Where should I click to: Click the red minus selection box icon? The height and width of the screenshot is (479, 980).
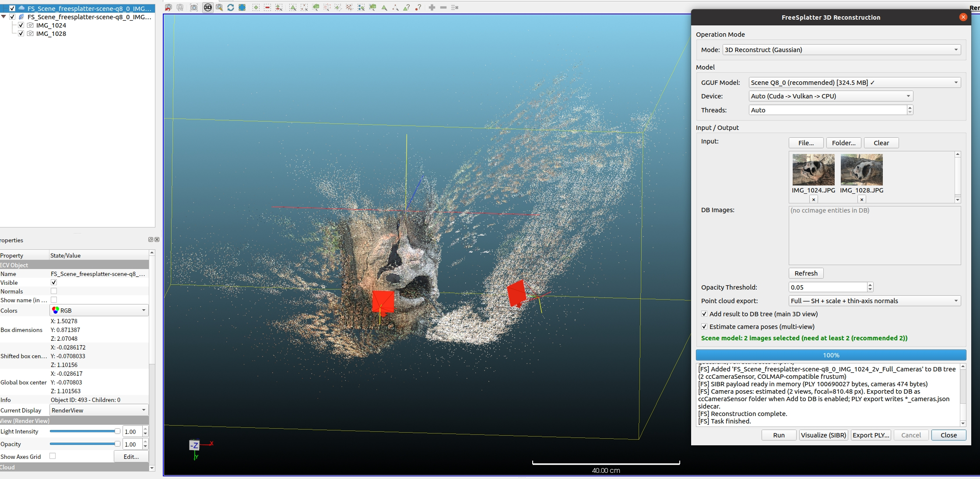pos(267,7)
